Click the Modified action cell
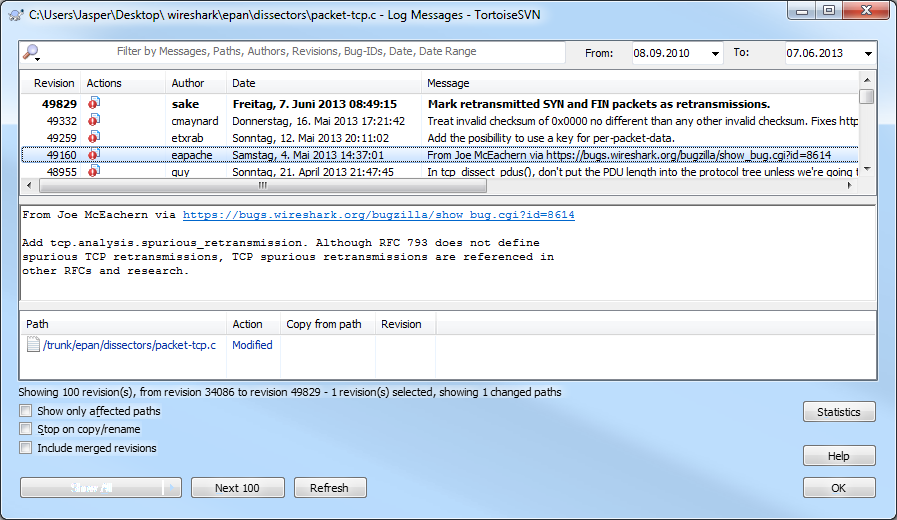This screenshot has width=897, height=520. click(252, 345)
